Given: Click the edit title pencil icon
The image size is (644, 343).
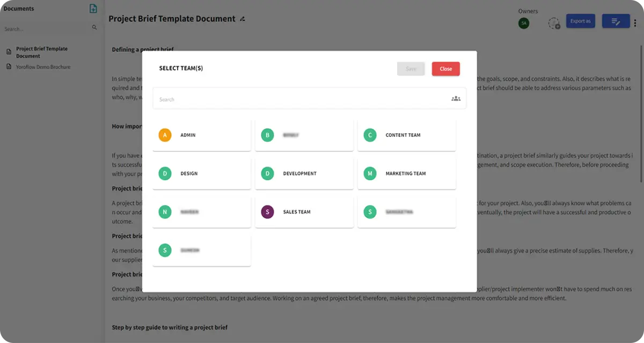Looking at the screenshot, I should [x=243, y=19].
